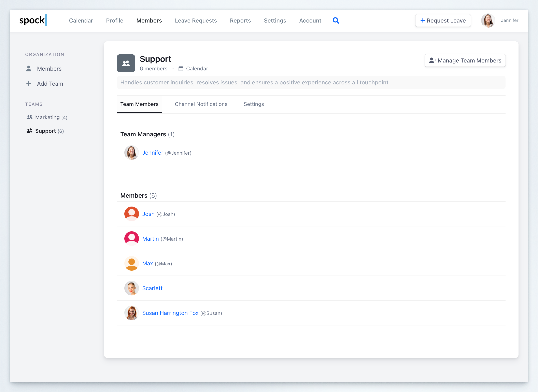Viewport: 538px width, 392px height.
Task: Click the Request Leave button
Action: (443, 20)
